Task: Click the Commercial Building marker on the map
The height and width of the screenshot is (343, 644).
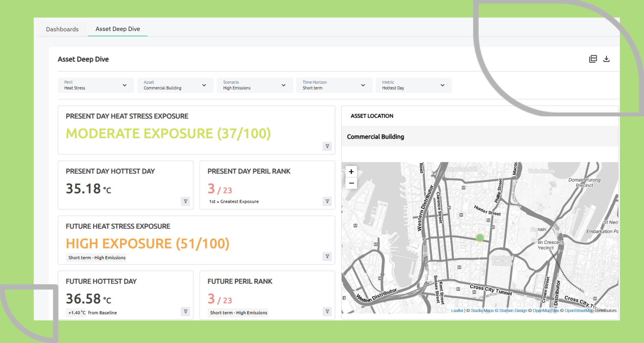Action: 480,238
